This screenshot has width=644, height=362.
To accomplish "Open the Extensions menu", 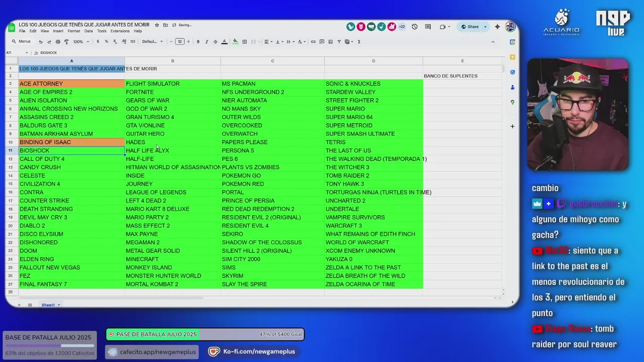I will click(x=120, y=31).
